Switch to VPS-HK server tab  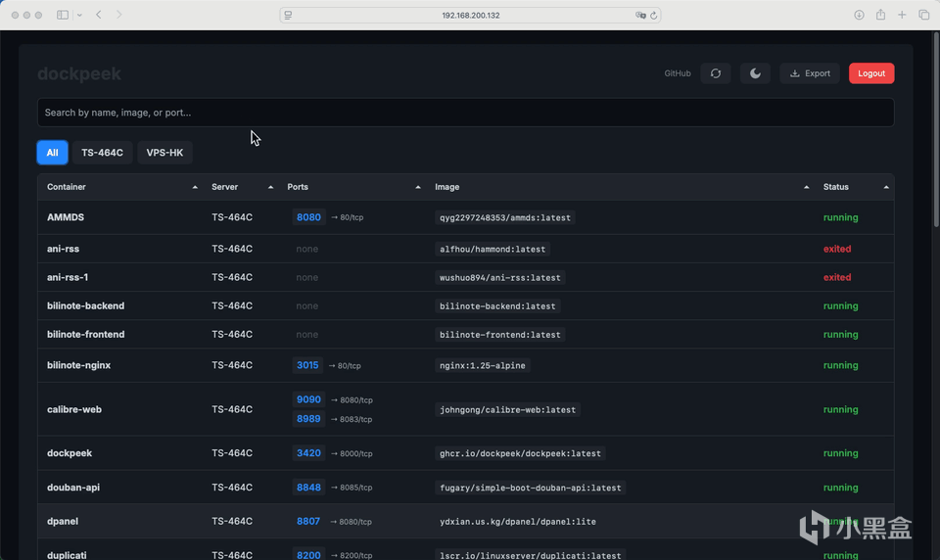[164, 153]
